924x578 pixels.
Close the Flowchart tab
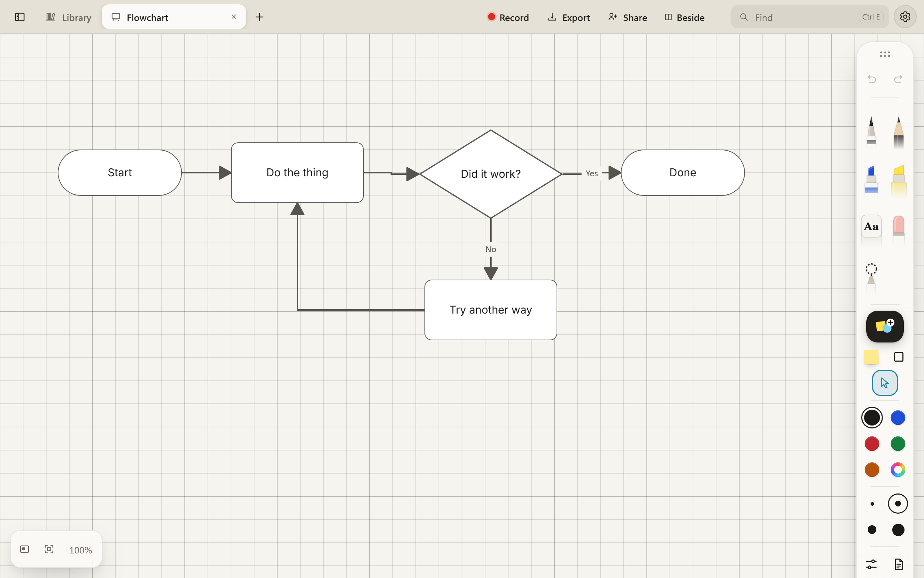point(234,17)
